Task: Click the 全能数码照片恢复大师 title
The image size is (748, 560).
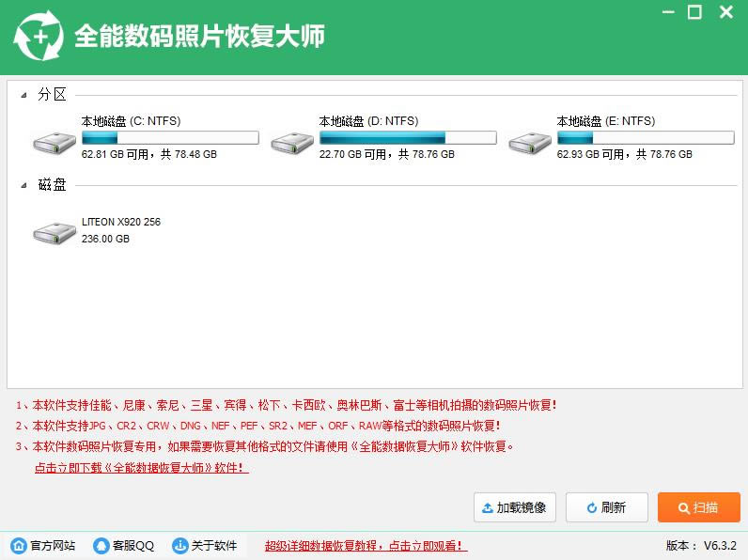Action: tap(199, 37)
